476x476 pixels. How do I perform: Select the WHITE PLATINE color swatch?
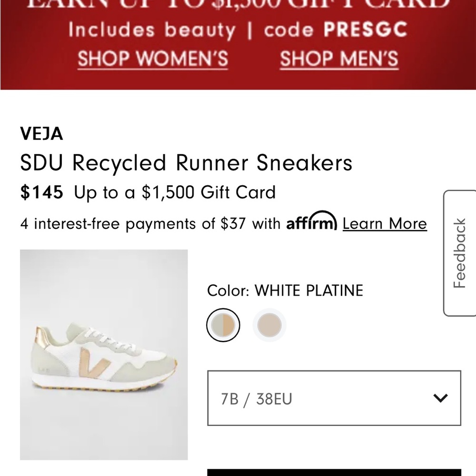point(223,325)
